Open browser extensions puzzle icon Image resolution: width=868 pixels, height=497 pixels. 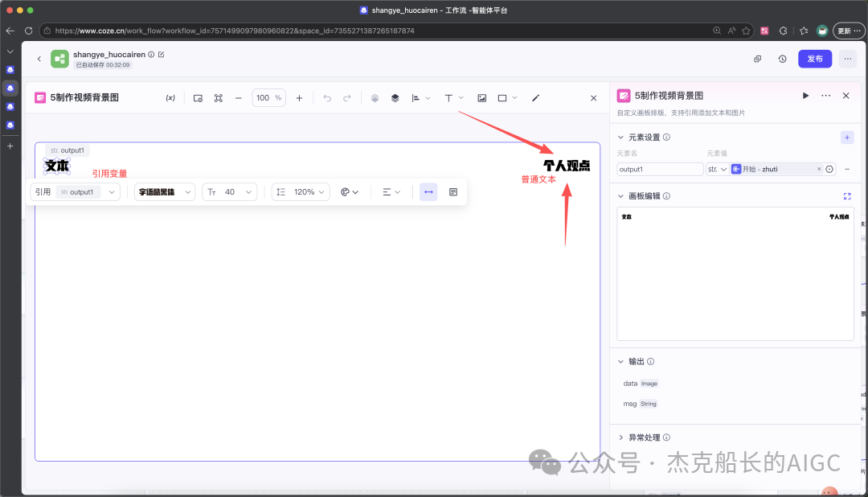click(x=783, y=31)
